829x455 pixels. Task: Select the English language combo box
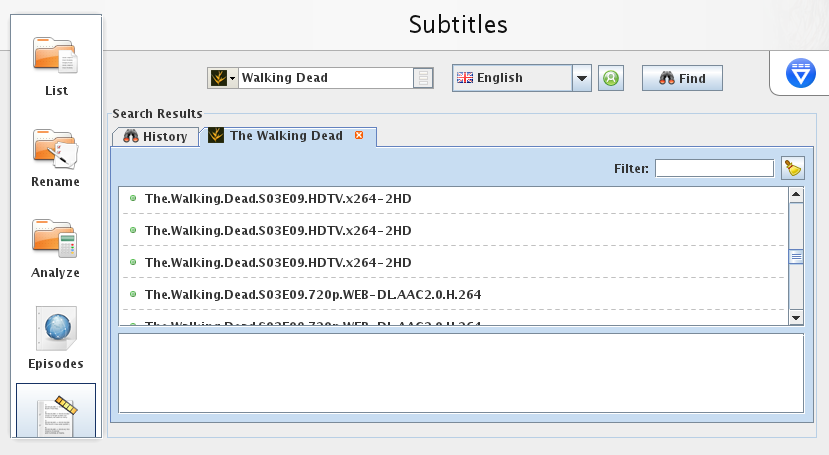521,78
